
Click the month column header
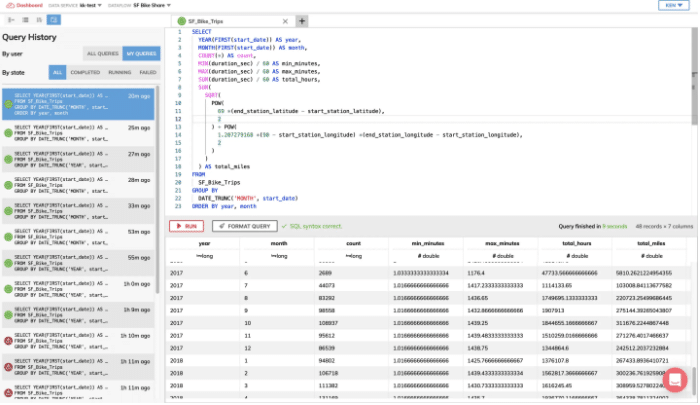tap(279, 243)
